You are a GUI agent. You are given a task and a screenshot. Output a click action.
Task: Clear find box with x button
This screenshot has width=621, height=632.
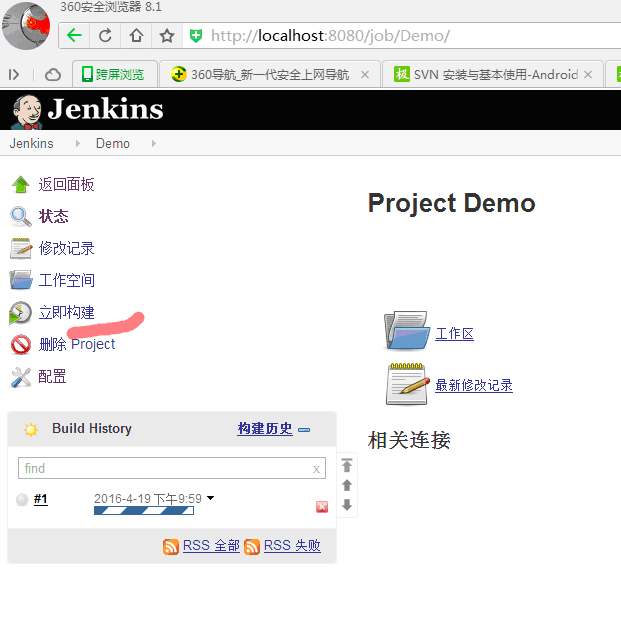[316, 469]
